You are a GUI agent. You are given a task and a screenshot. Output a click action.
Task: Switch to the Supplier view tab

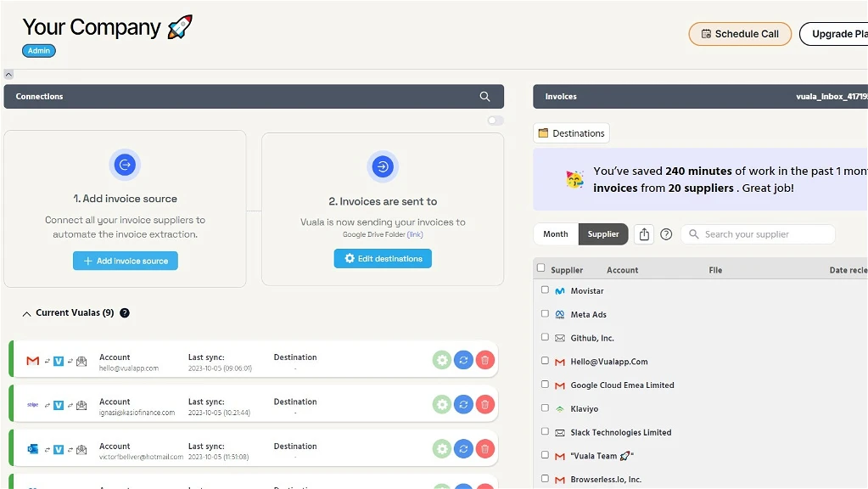tap(603, 234)
